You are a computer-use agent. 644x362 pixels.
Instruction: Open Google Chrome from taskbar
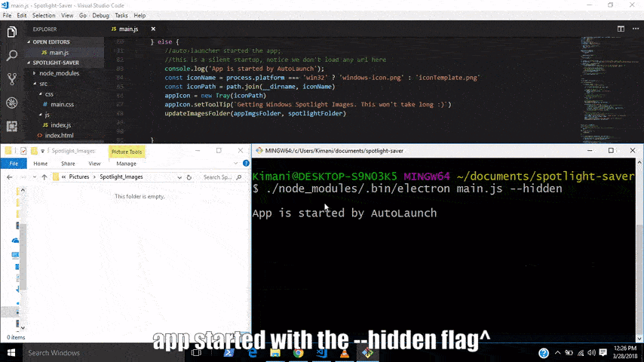298,352
